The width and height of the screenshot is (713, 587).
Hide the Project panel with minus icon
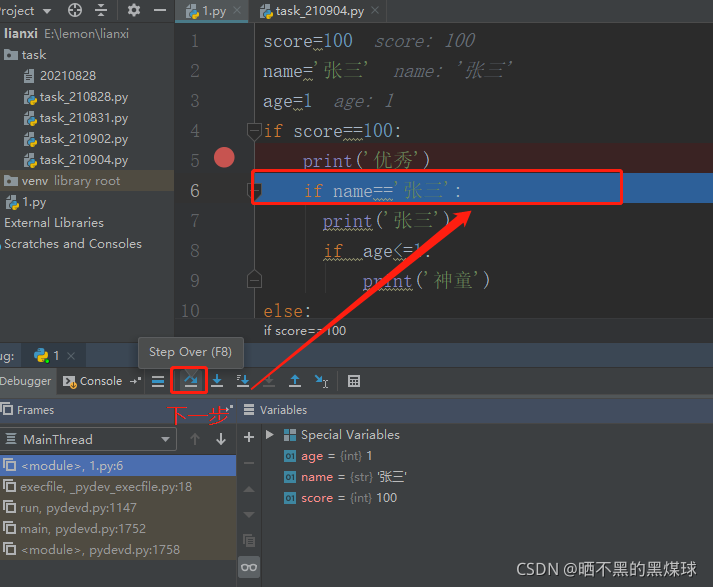[x=160, y=10]
